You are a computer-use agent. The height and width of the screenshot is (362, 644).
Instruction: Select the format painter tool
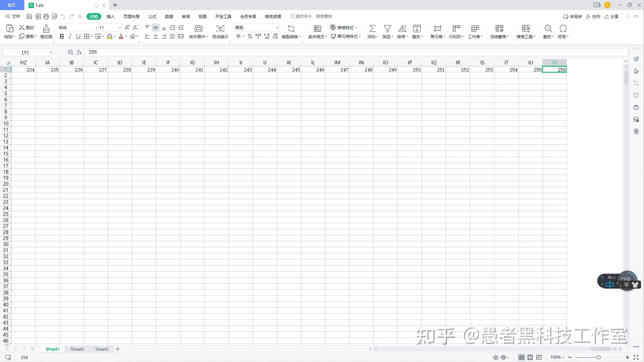pos(46,32)
